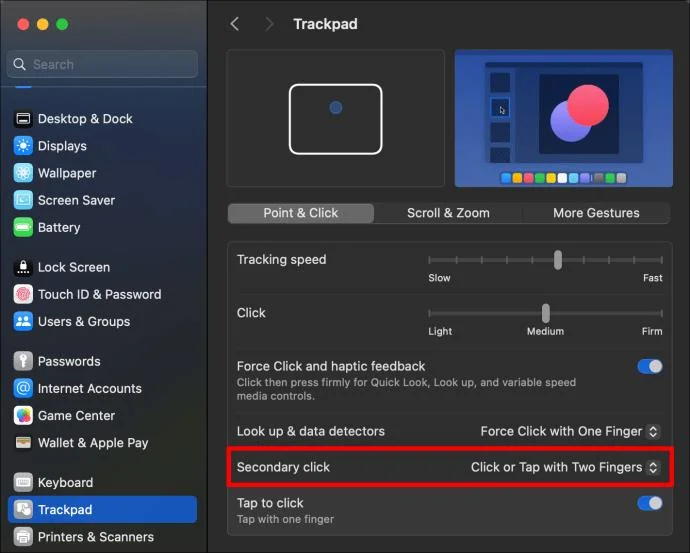Click the green full screen button
The width and height of the screenshot is (690, 553).
(x=62, y=24)
